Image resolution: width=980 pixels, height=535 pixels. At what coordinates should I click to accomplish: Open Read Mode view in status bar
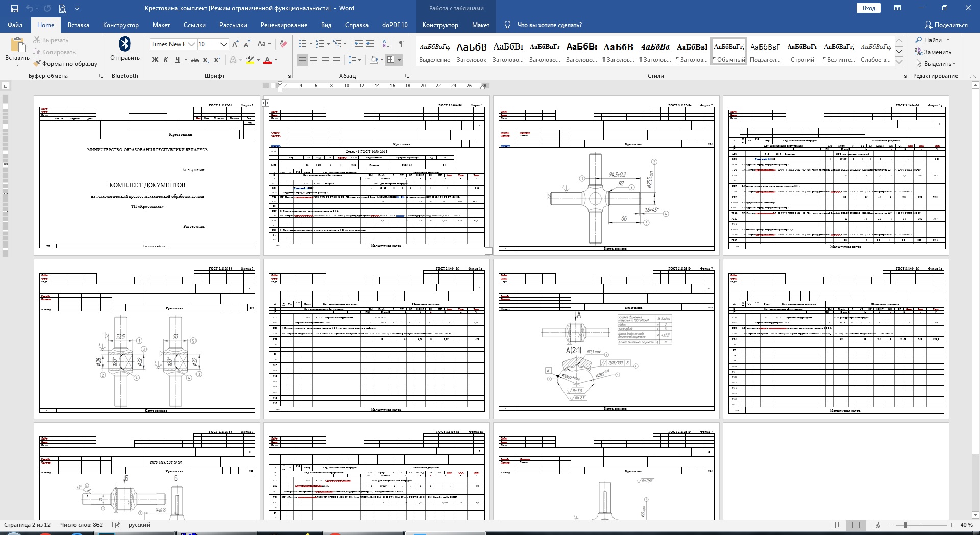pos(835,525)
